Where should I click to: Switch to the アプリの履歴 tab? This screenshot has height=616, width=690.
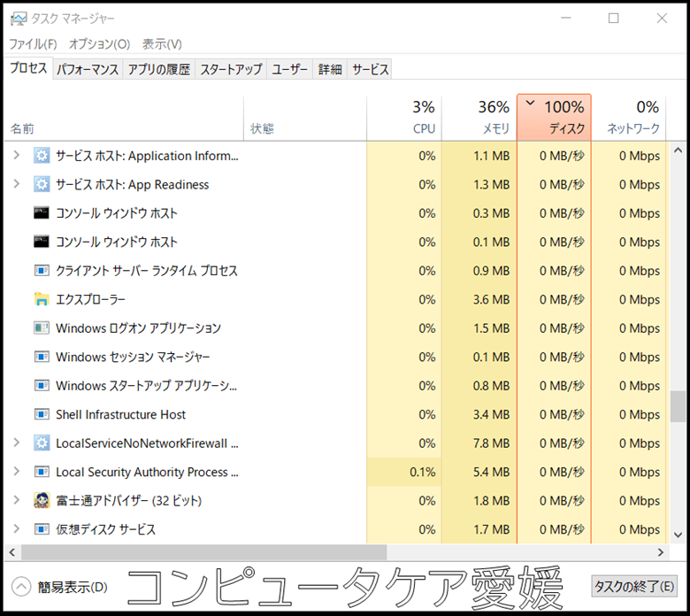(x=159, y=70)
